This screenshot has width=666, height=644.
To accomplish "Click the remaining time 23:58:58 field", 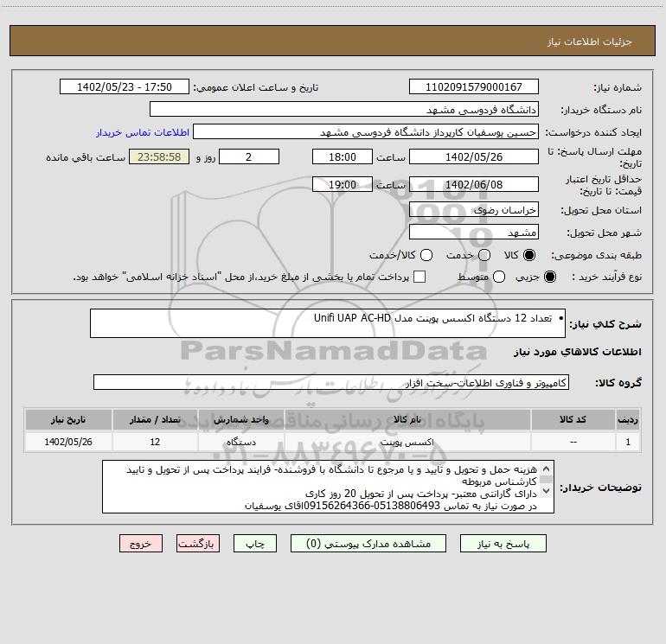I will pos(159,157).
